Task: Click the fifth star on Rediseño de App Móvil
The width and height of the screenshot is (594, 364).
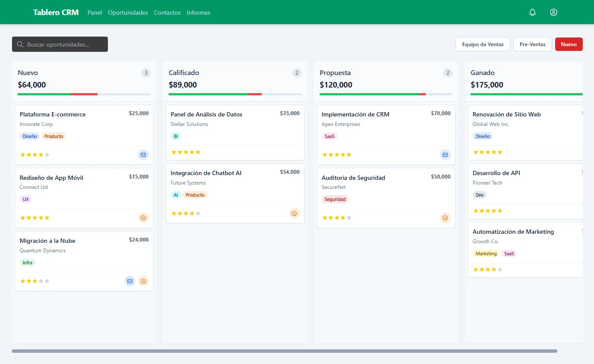Action: [47, 218]
